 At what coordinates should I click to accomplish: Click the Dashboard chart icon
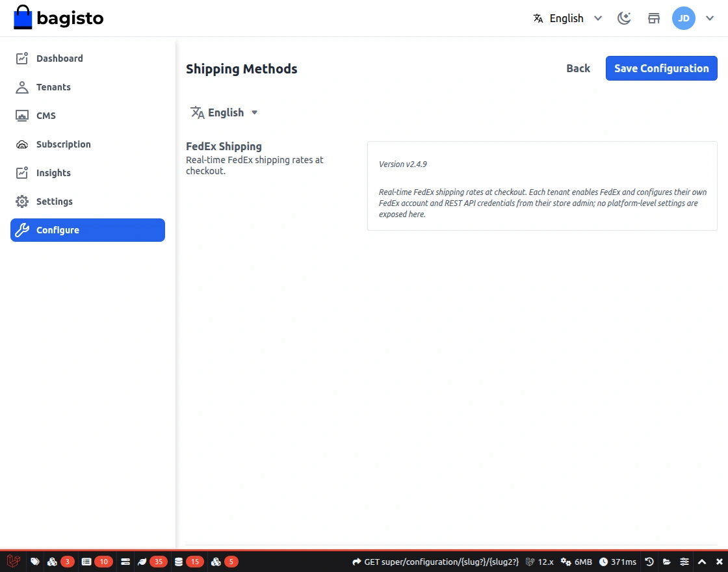point(22,58)
